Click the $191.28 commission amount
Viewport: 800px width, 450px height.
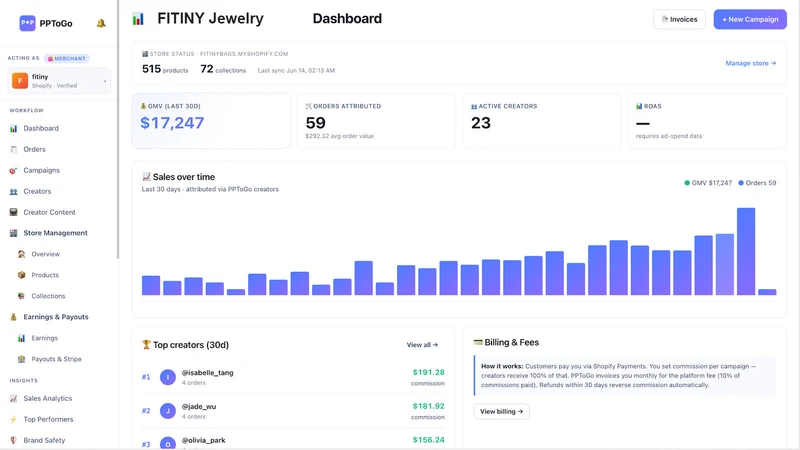click(429, 372)
